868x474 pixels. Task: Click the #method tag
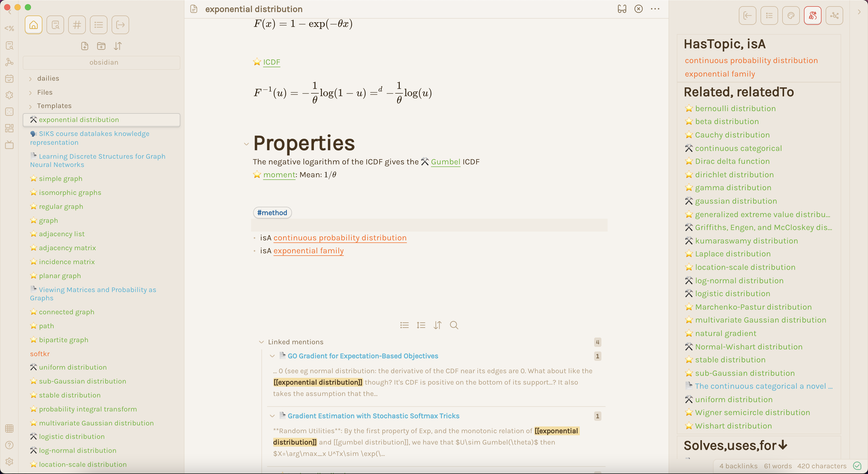click(x=272, y=213)
